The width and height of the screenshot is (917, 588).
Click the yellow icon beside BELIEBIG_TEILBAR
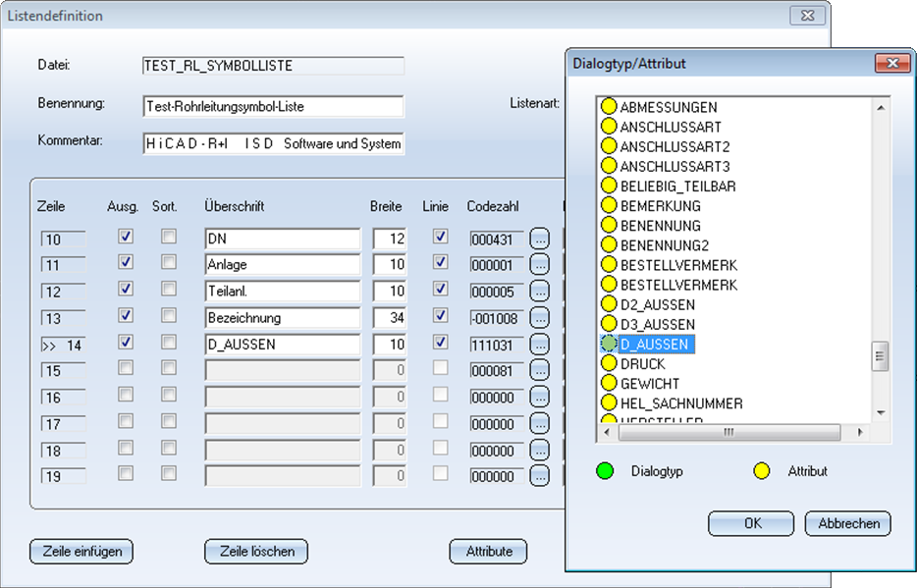(609, 187)
